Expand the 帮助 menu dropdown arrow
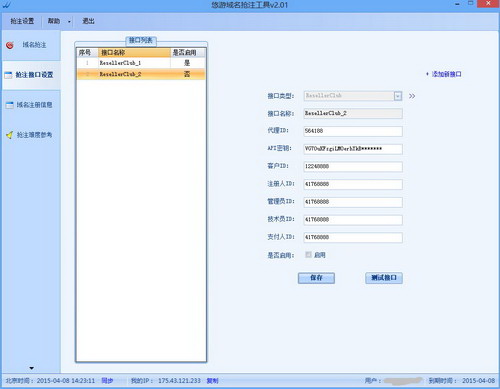The height and width of the screenshot is (389, 500). (x=69, y=22)
